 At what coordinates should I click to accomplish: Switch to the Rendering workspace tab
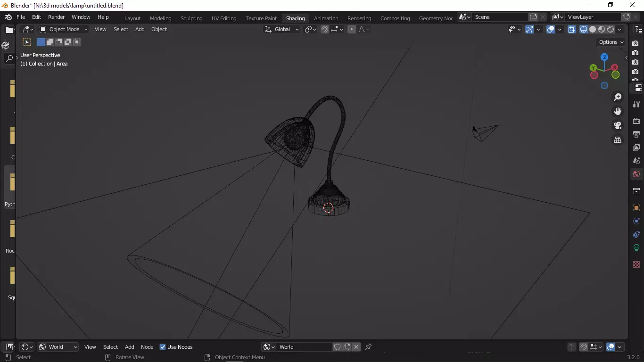(x=359, y=18)
